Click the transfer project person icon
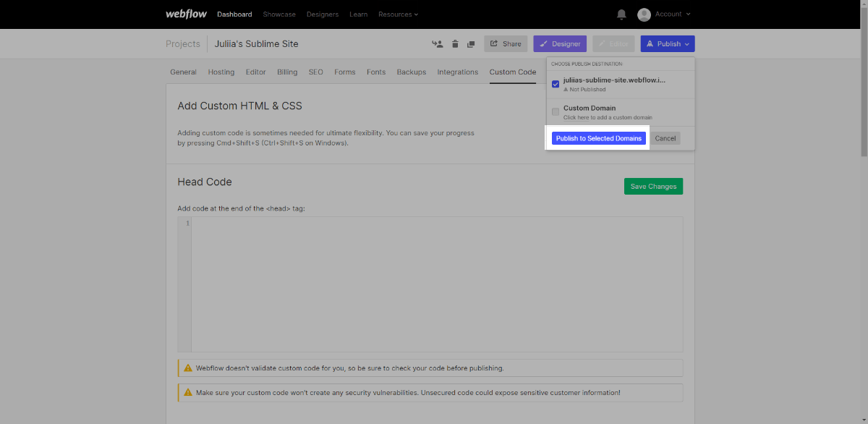The image size is (868, 424). coord(438,44)
